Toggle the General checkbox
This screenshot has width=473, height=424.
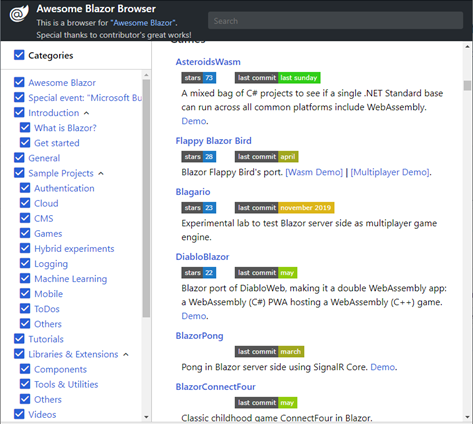point(19,158)
